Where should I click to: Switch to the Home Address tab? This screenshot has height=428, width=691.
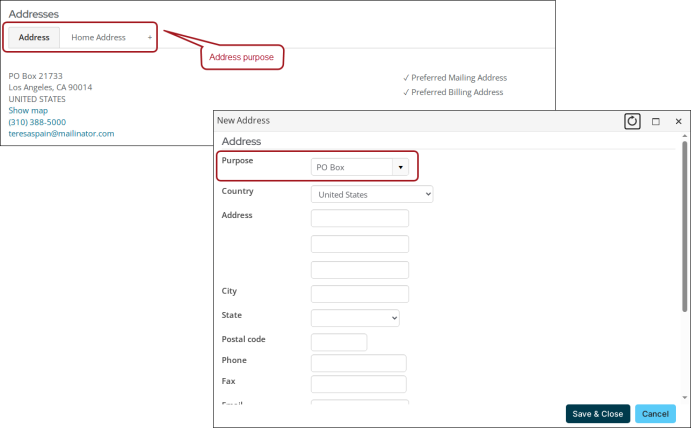point(98,37)
